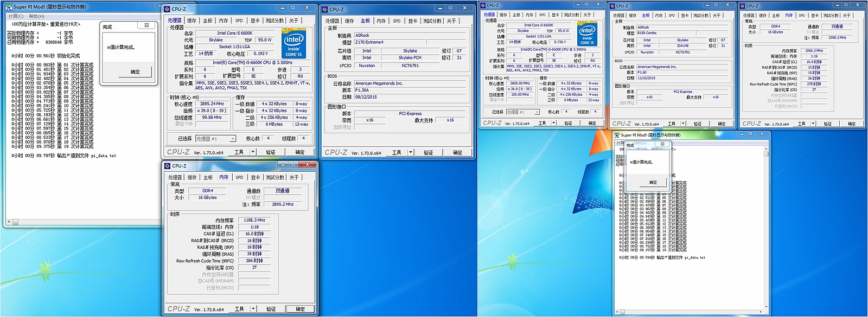Click 确定 button in B150 Combo CPU-Z window
This screenshot has height=317, width=868.
[722, 124]
